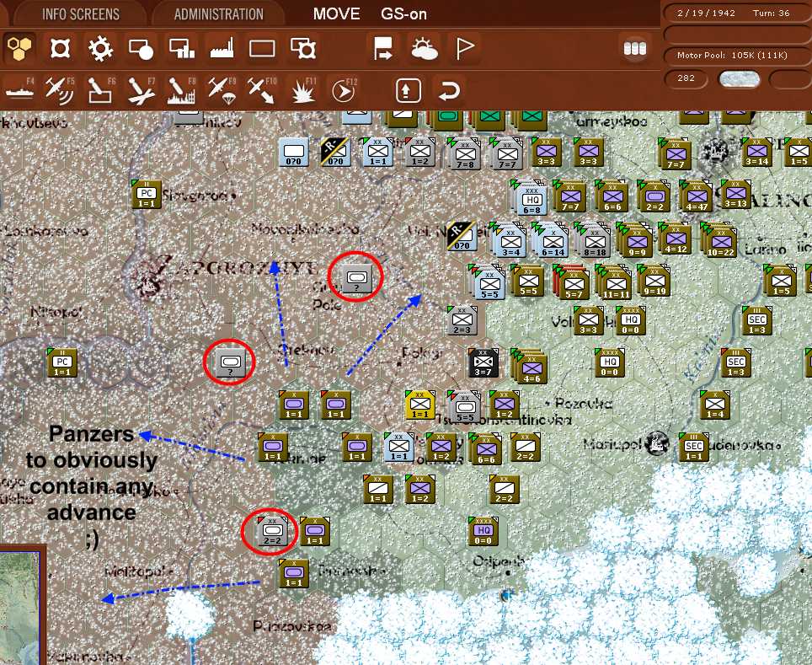Select the F4 naval ship mode
The height and width of the screenshot is (665, 812).
tap(19, 91)
